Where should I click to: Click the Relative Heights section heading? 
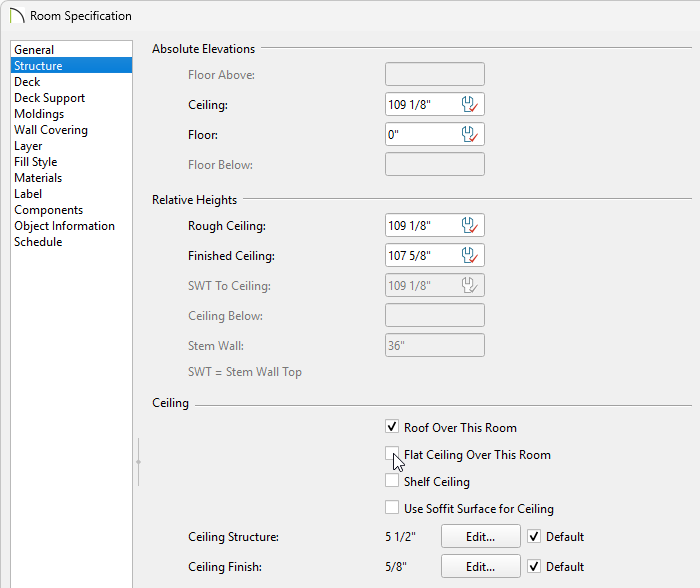(x=194, y=200)
